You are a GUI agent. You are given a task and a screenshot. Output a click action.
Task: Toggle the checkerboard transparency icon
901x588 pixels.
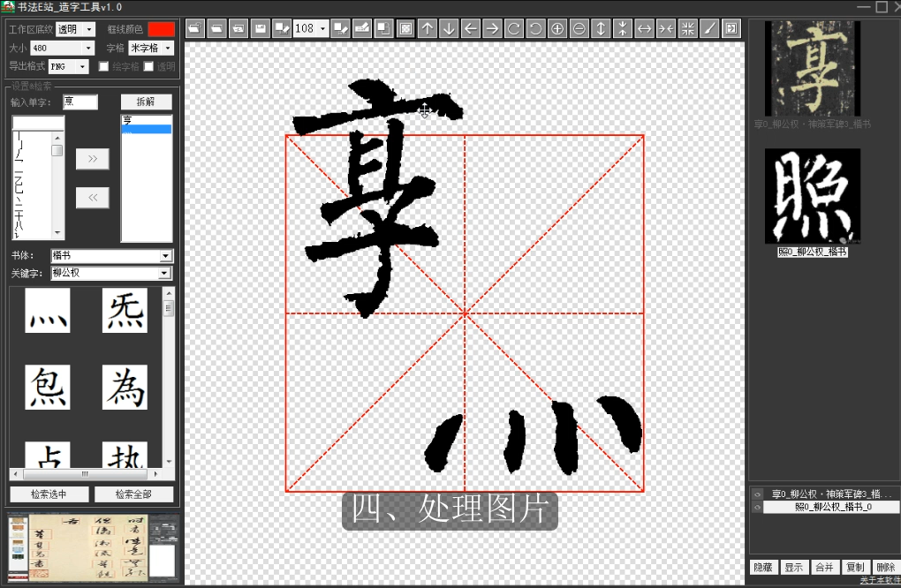pyautogui.click(x=405, y=29)
